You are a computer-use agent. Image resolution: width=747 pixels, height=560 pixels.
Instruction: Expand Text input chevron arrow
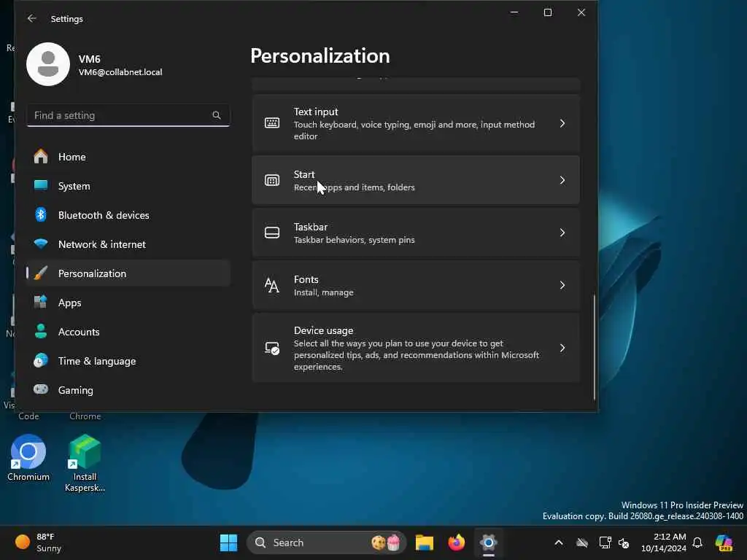pos(562,123)
